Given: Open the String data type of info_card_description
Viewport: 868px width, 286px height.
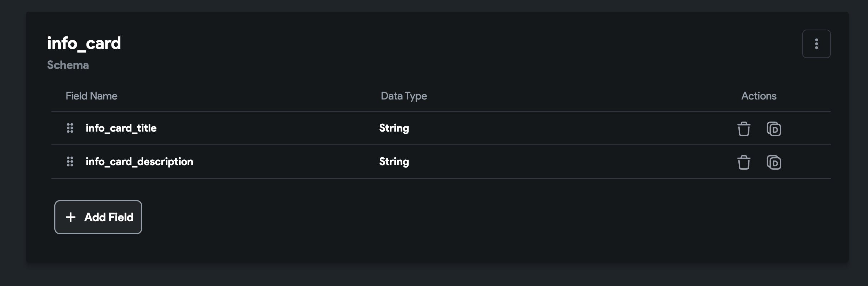Looking at the screenshot, I should (394, 162).
